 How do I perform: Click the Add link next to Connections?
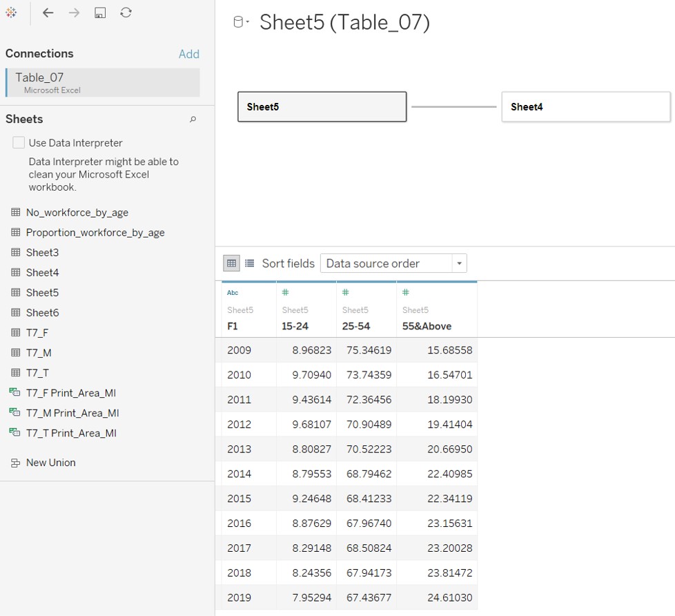188,53
